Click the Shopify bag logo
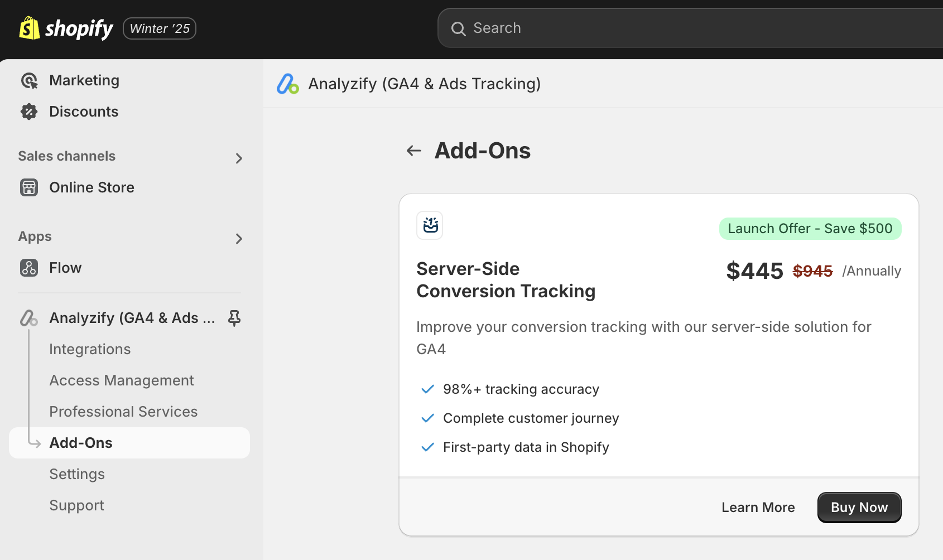The image size is (943, 560). [x=30, y=28]
